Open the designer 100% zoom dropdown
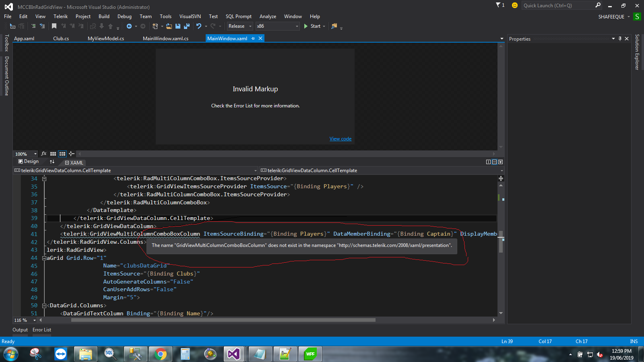The width and height of the screenshot is (644, 362). click(x=35, y=154)
